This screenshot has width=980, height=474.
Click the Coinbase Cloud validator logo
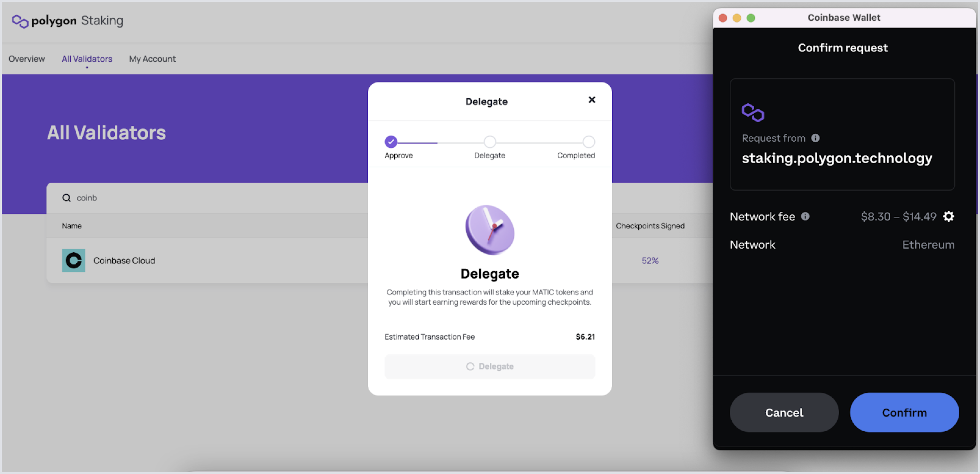point(74,261)
